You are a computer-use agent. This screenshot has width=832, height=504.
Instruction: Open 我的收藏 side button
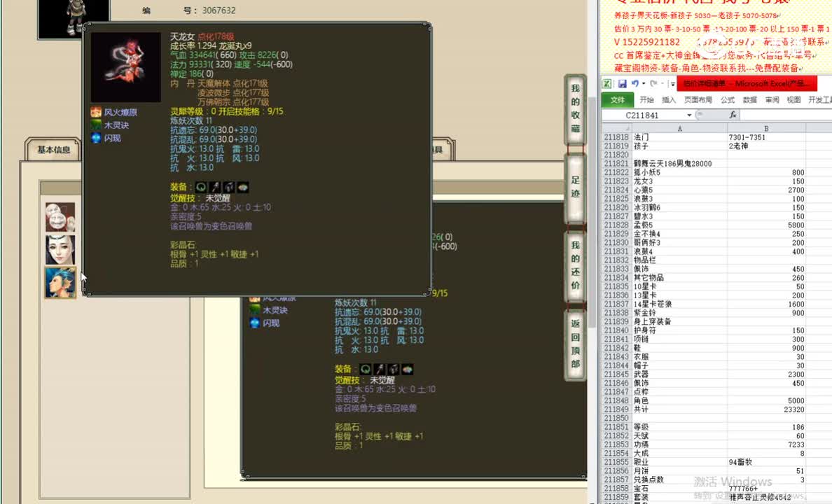[x=575, y=108]
